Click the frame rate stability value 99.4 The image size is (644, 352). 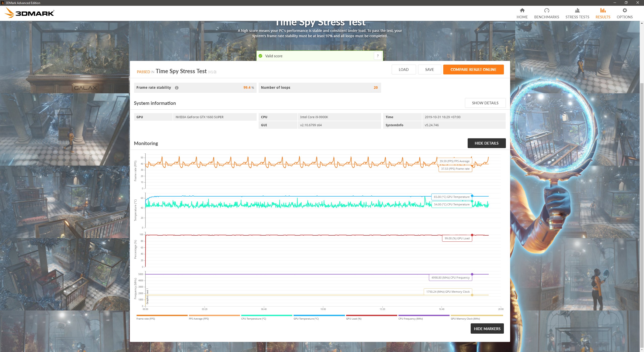[247, 88]
